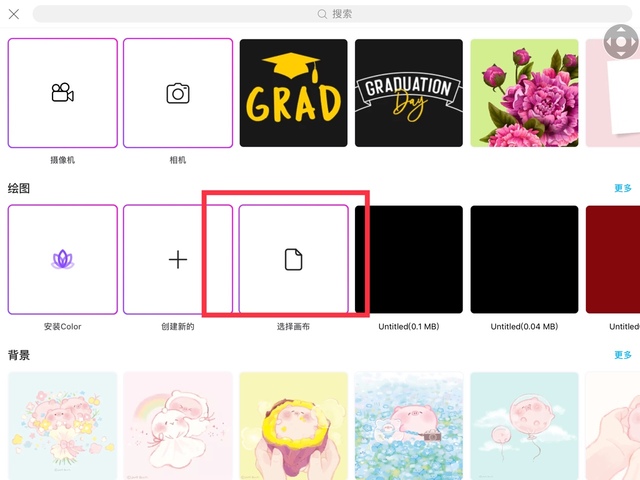Image resolution: width=640 pixels, height=480 pixels.
Task: Pick the rainbow bunny background
Action: [178, 426]
